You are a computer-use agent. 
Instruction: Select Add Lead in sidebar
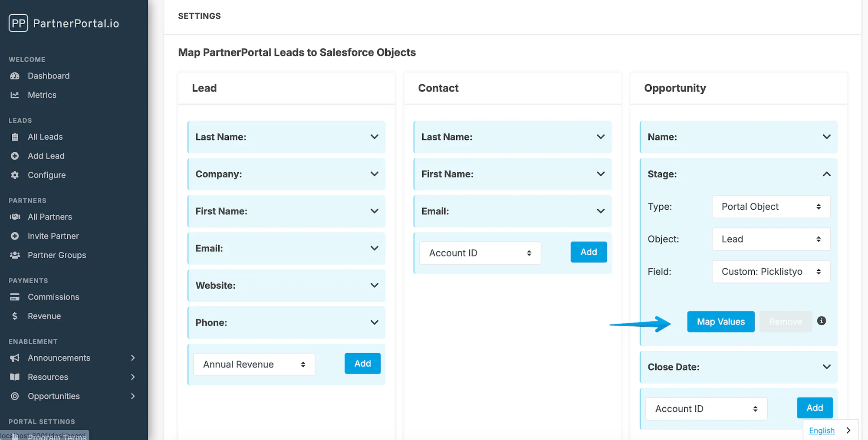pos(46,156)
